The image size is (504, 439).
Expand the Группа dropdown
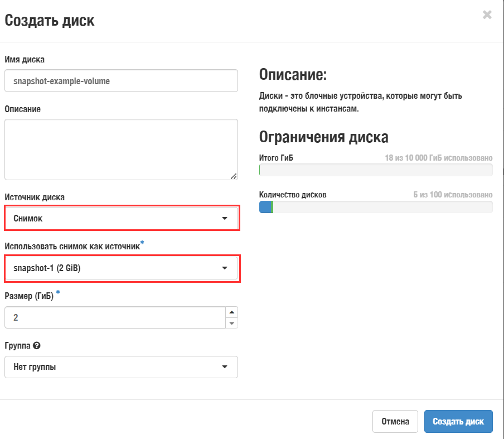click(x=121, y=367)
